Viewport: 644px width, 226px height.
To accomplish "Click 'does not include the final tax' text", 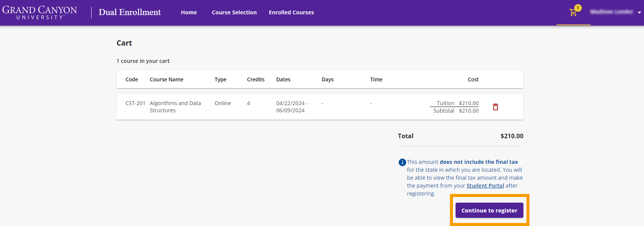I will [x=479, y=162].
